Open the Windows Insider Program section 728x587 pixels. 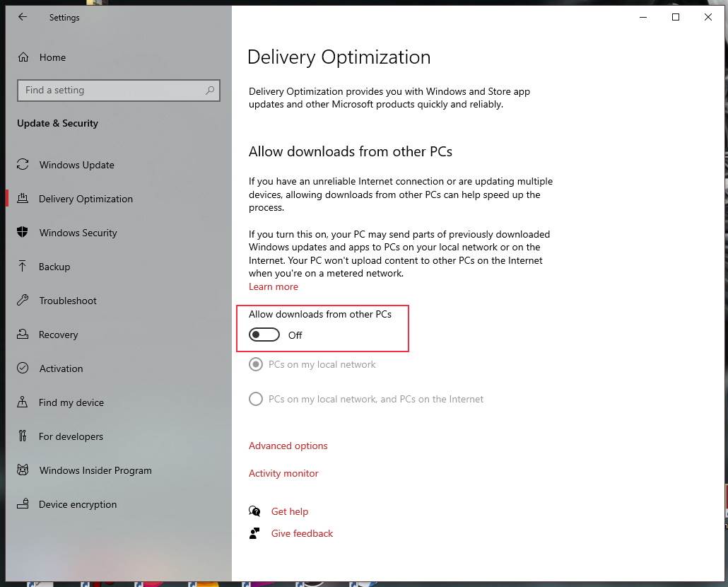point(95,470)
